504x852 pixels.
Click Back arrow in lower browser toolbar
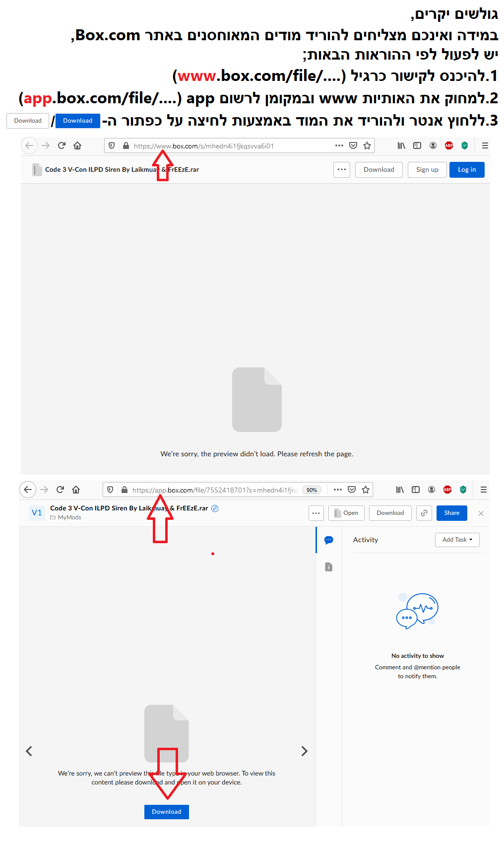tap(28, 490)
